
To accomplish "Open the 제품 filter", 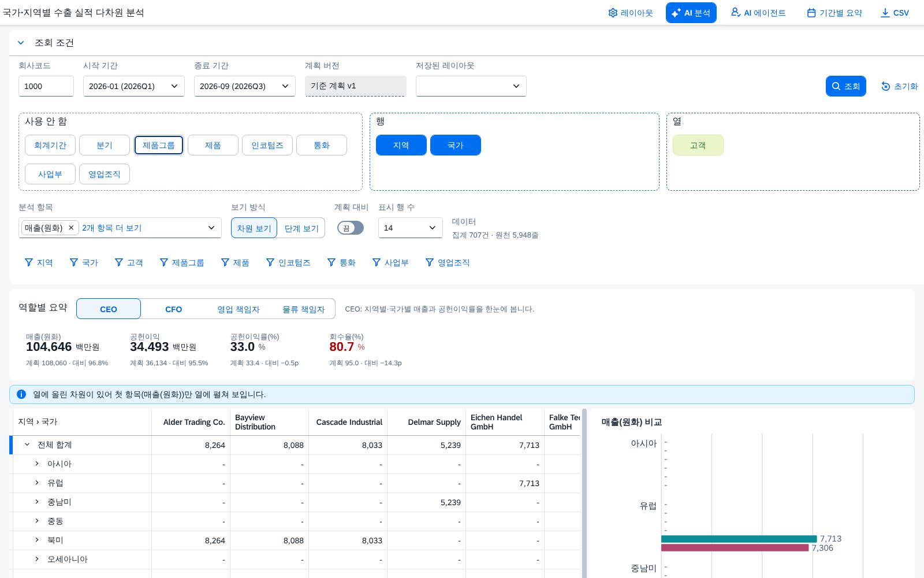I will tap(235, 262).
